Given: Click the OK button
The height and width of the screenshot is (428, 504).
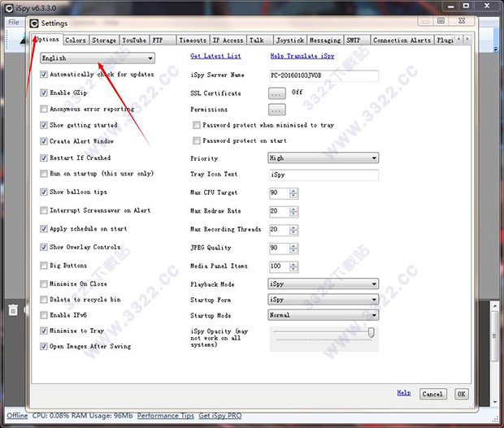Looking at the screenshot, I should (x=461, y=394).
